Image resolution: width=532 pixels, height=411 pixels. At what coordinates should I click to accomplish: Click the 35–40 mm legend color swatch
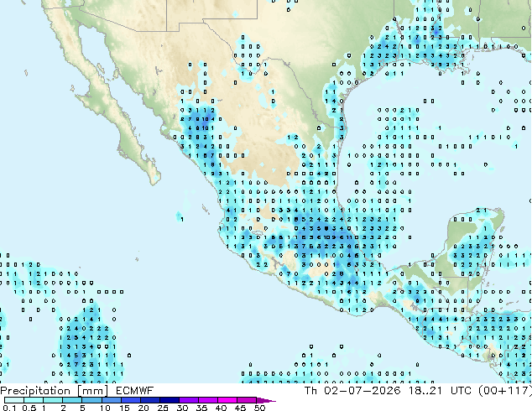point(207,400)
